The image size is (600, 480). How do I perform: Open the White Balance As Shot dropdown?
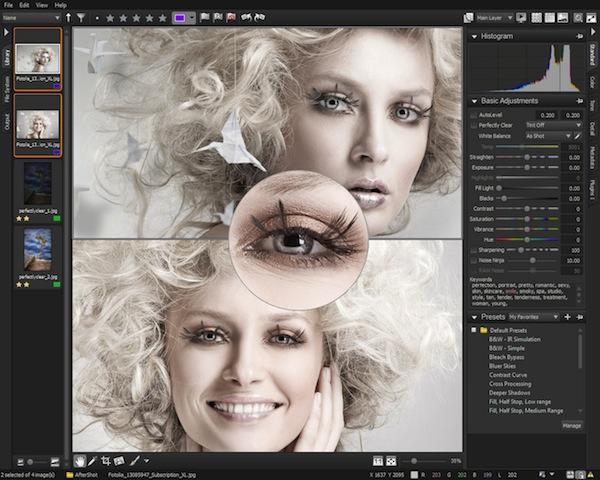[548, 136]
